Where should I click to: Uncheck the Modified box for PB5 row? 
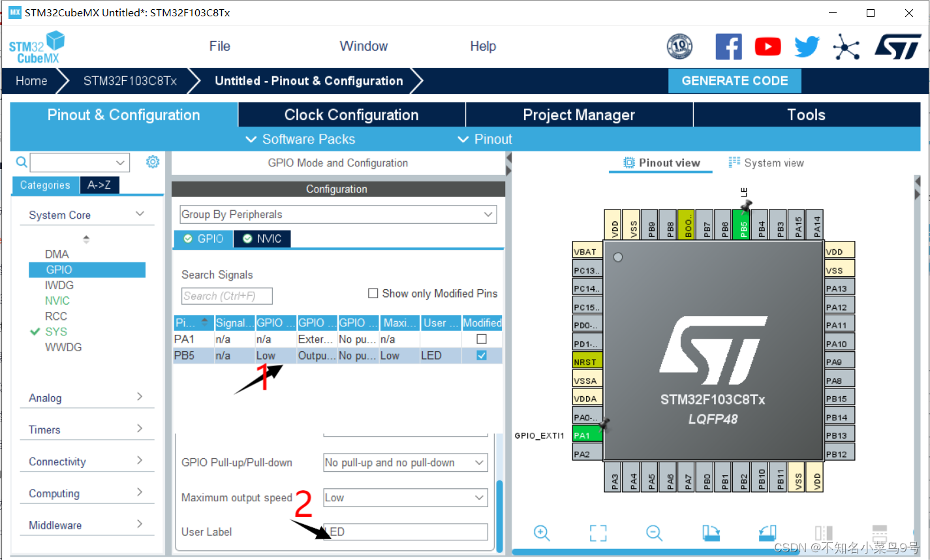tap(482, 356)
